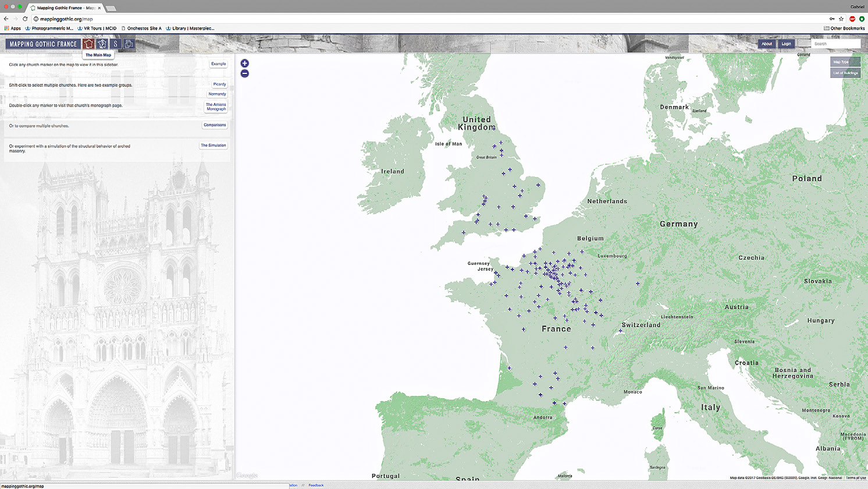
Task: Open the second France map icon in header
Action: pyautogui.click(x=102, y=44)
